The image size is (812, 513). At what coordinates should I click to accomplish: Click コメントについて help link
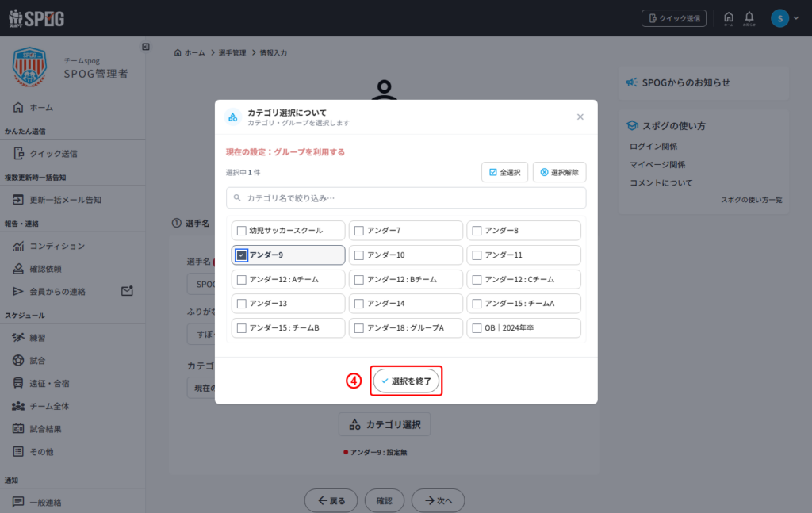point(661,182)
